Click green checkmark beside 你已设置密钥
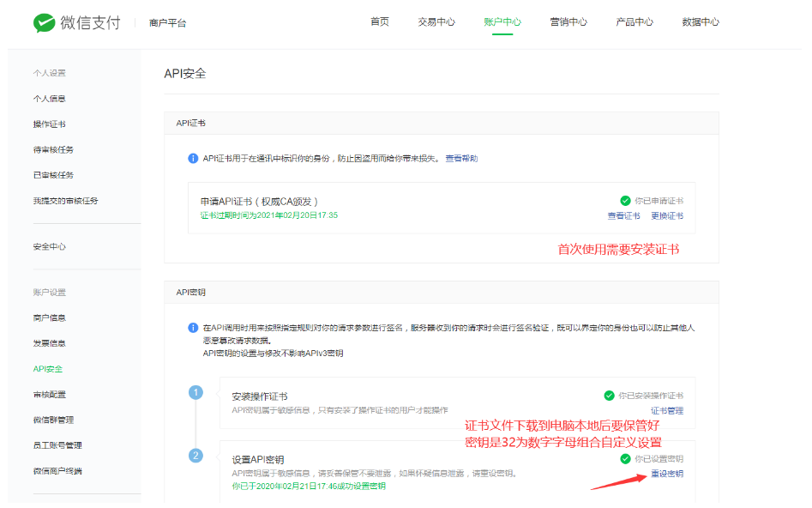Viewport: 812px width, 508px height. click(625, 459)
